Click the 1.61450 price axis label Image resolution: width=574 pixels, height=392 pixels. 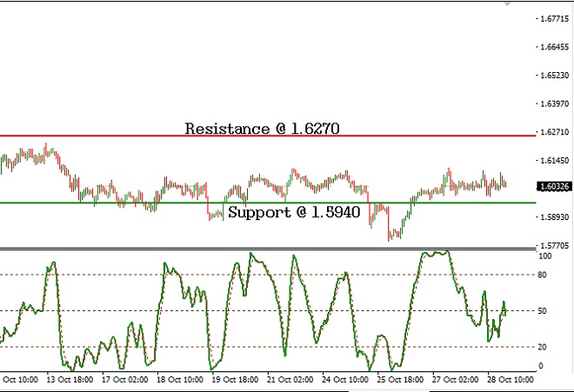point(555,160)
